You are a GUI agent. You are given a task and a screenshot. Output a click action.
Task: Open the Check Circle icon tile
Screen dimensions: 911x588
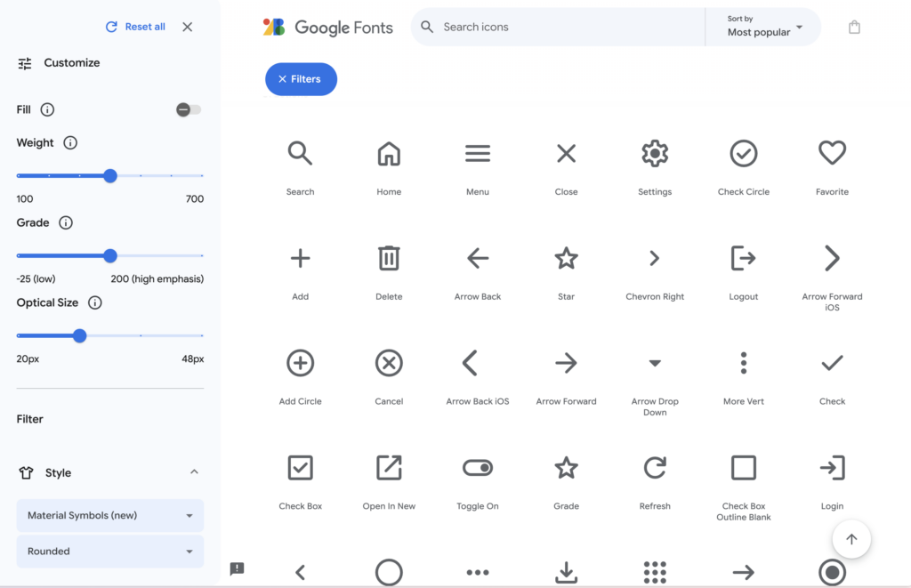coord(744,154)
